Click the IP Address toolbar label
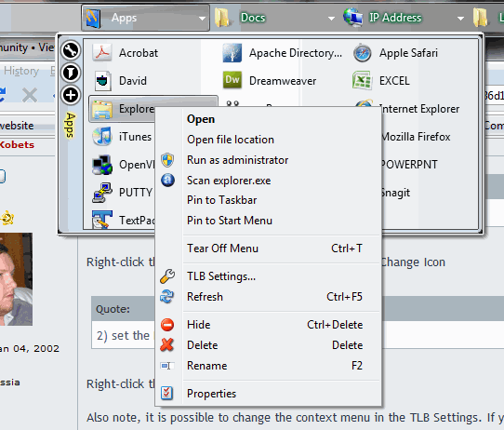 (395, 18)
